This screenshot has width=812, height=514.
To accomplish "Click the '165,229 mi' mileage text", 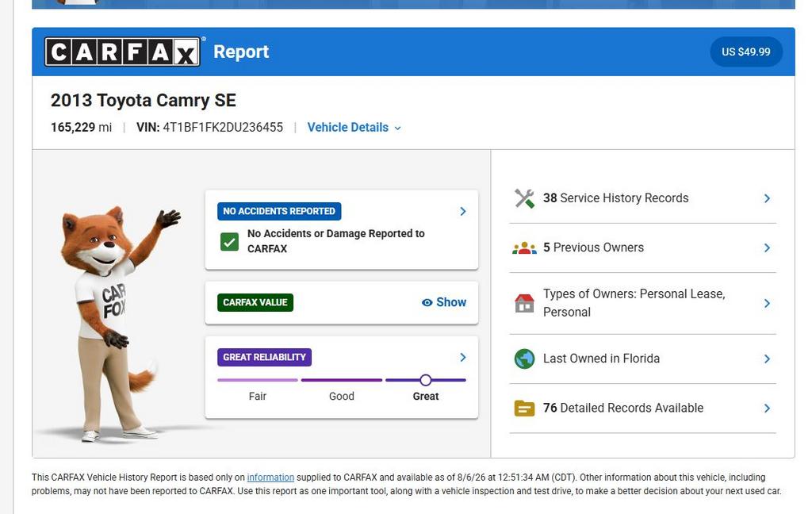I will (x=82, y=128).
